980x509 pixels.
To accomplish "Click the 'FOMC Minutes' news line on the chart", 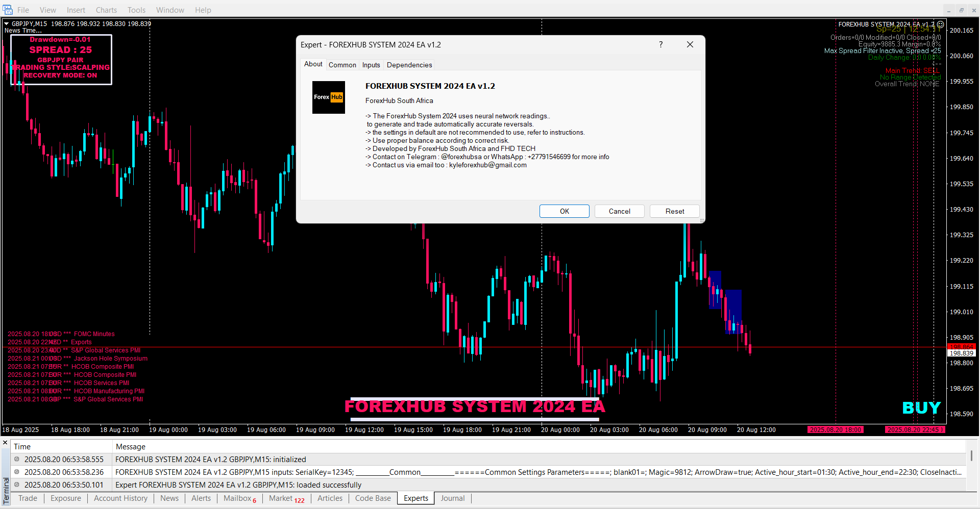I will [61, 334].
